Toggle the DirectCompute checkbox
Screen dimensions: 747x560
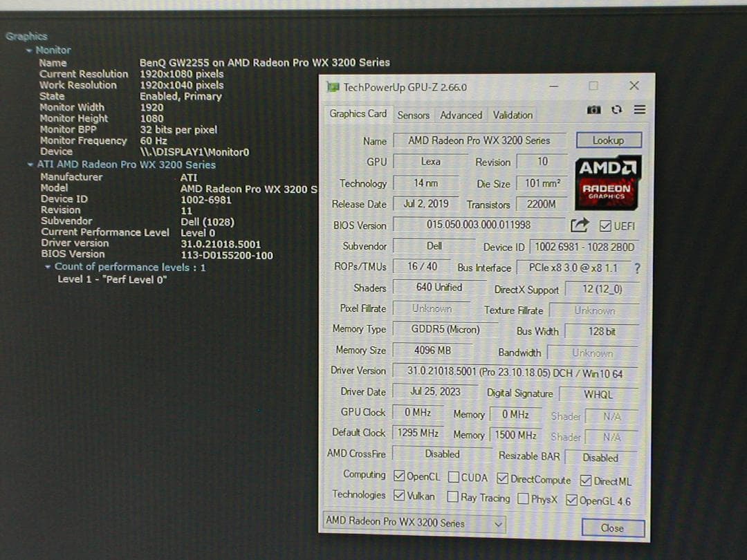point(502,478)
